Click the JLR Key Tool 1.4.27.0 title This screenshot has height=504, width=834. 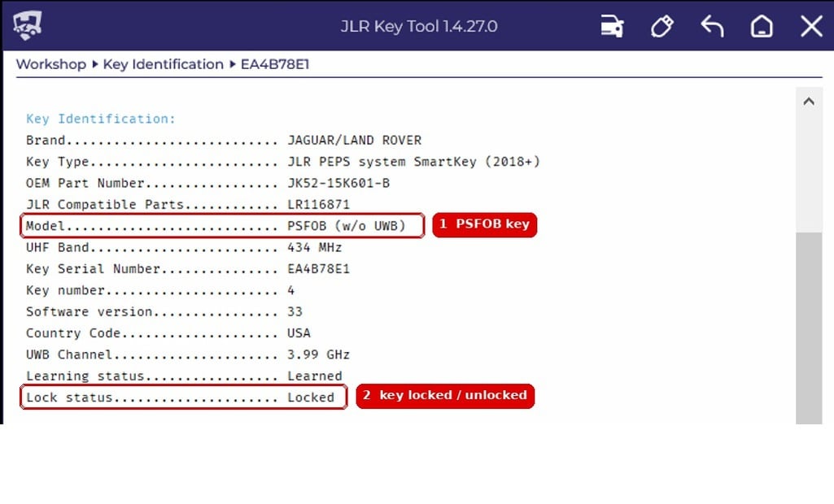[x=419, y=26]
